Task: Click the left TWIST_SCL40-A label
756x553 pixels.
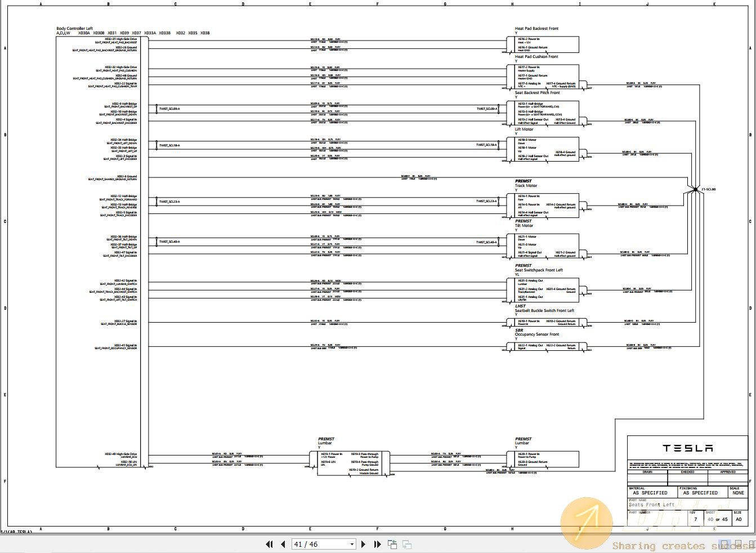Action: [169, 242]
